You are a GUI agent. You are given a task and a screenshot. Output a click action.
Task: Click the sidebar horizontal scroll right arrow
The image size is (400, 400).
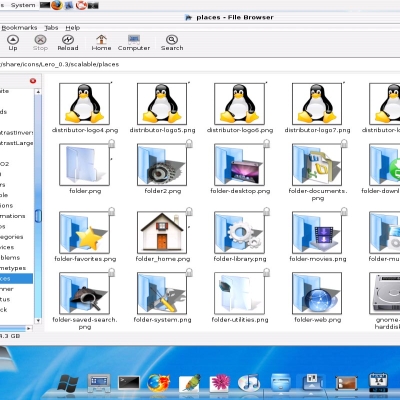click(29, 329)
